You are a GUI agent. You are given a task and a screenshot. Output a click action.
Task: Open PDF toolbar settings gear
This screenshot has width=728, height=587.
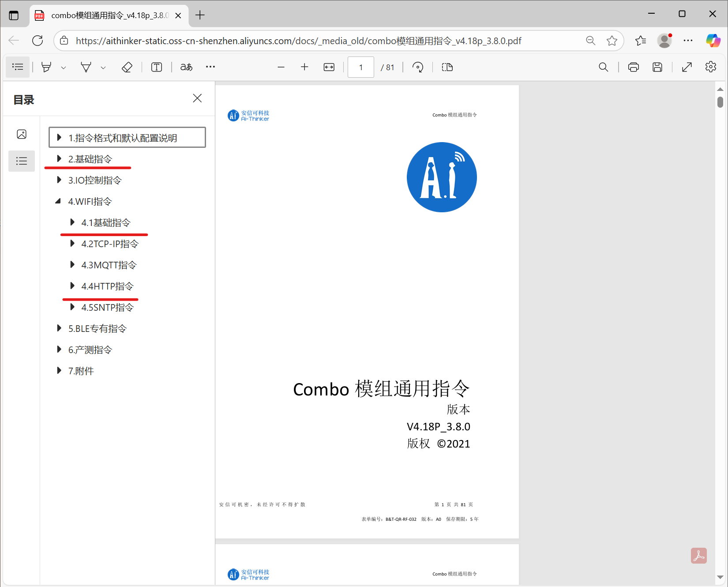click(711, 67)
